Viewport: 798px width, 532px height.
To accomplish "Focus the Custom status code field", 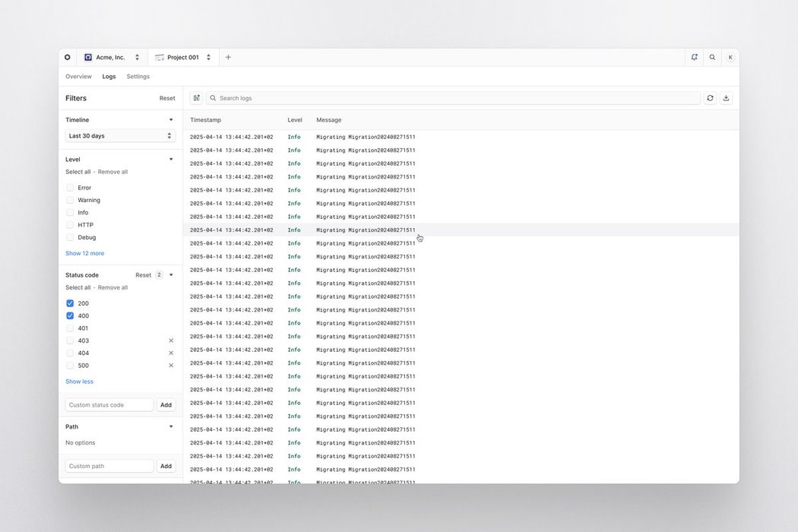I will (109, 405).
